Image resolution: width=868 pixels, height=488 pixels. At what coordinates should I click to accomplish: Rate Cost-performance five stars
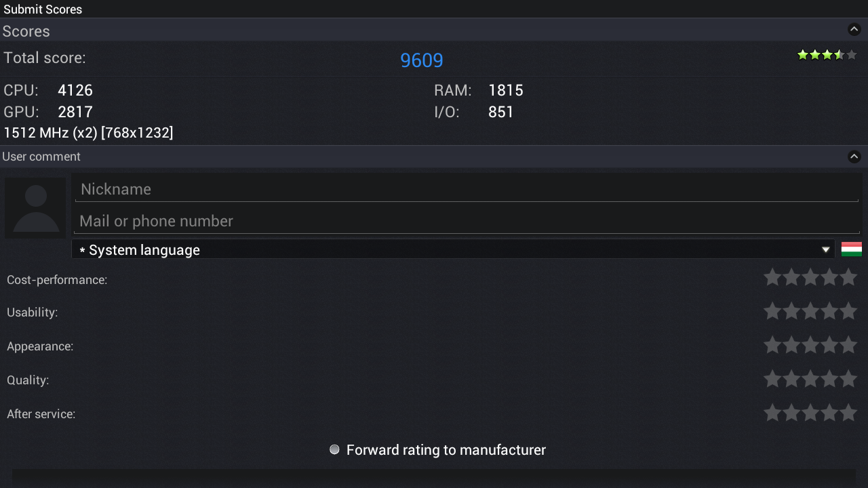click(x=848, y=277)
